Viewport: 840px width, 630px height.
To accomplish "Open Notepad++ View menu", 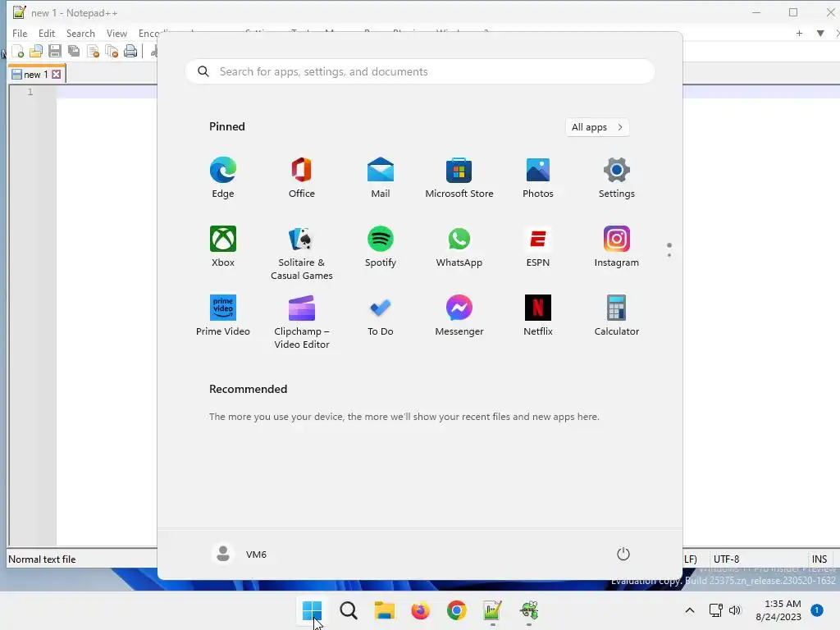I will coord(116,33).
